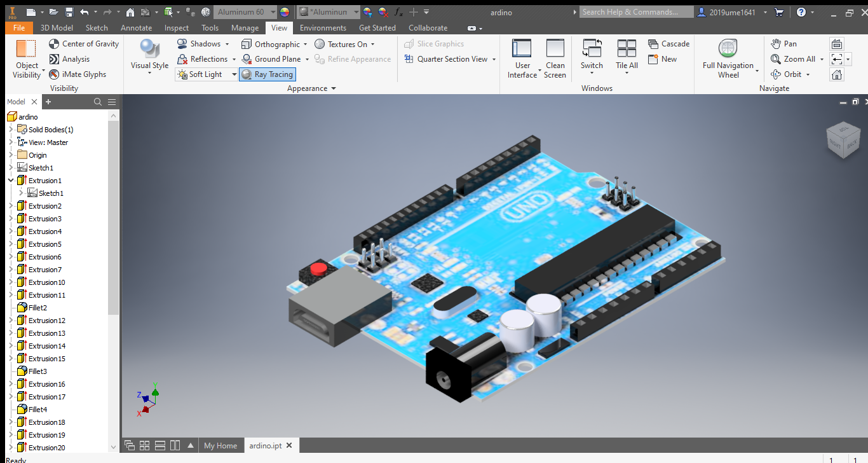Click Quarter Section View icon
This screenshot has height=463, width=868.
pyautogui.click(x=409, y=59)
